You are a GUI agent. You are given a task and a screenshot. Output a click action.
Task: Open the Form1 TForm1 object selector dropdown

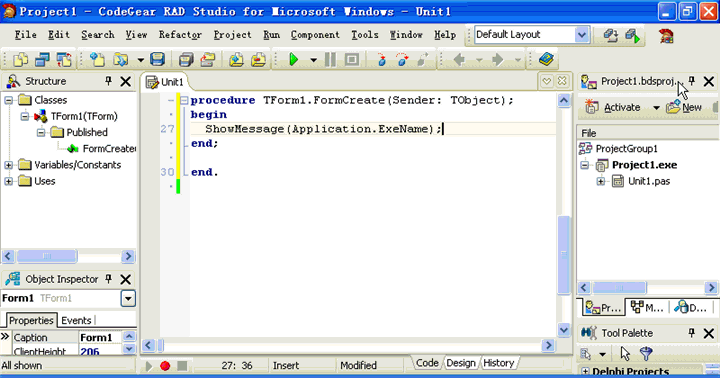tap(128, 299)
